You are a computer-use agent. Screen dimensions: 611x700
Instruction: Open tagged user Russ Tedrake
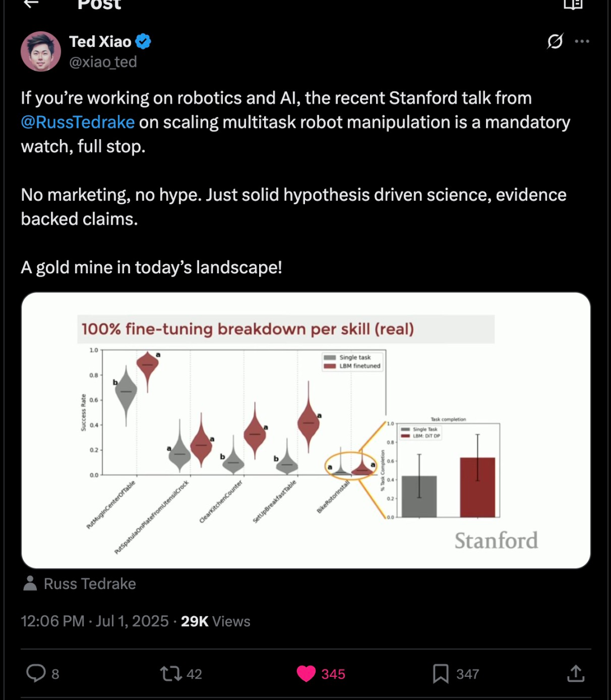click(x=90, y=583)
